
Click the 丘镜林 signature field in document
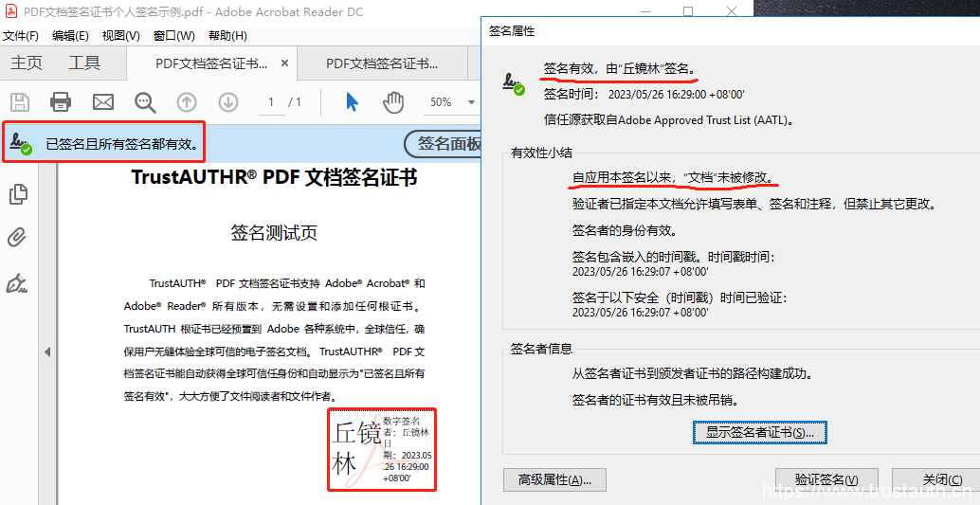[382, 449]
